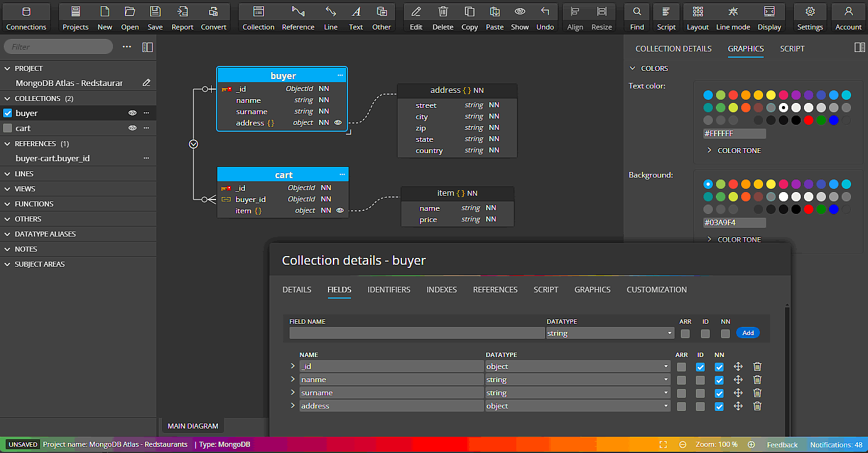Click the Open folder toolbar icon

(x=130, y=18)
